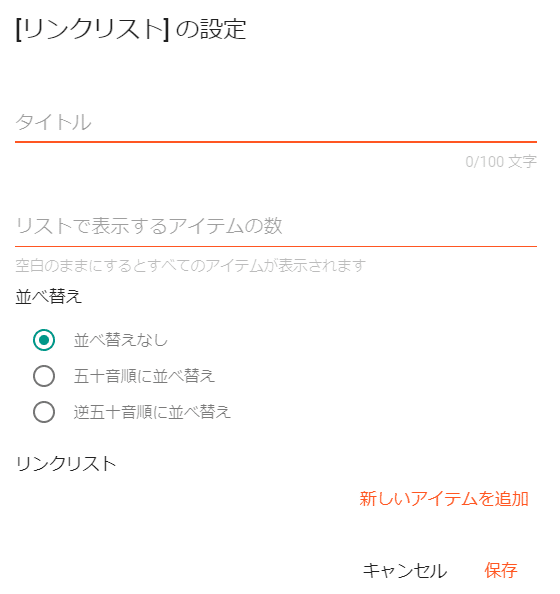This screenshot has width=560, height=594.
Task: Select the 五十音順に並べ替え radio button
Action: coord(44,376)
